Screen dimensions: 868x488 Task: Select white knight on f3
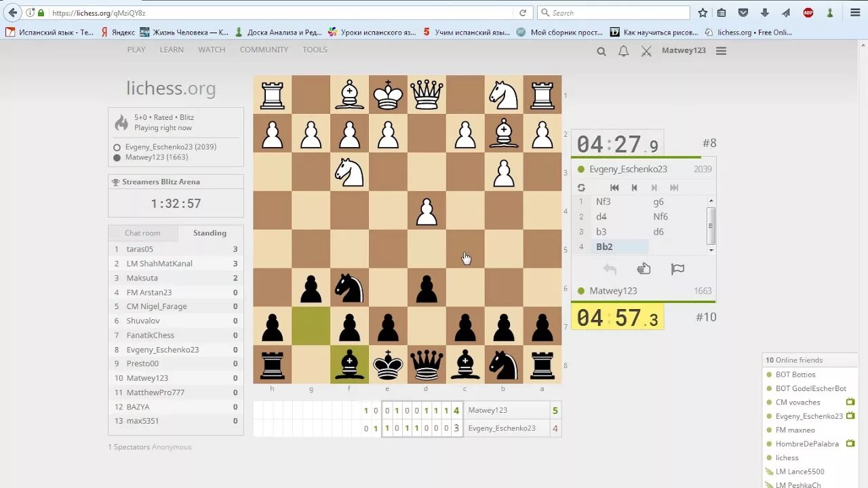349,172
